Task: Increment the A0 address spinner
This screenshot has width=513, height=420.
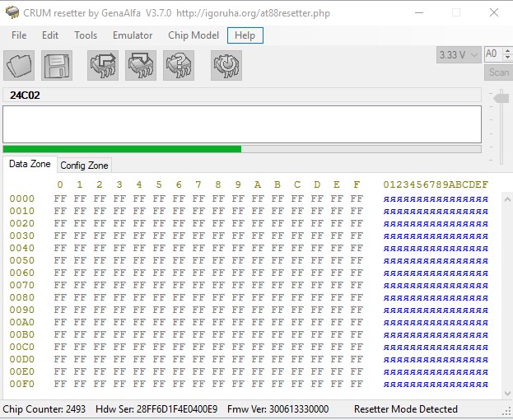Action: click(x=507, y=51)
